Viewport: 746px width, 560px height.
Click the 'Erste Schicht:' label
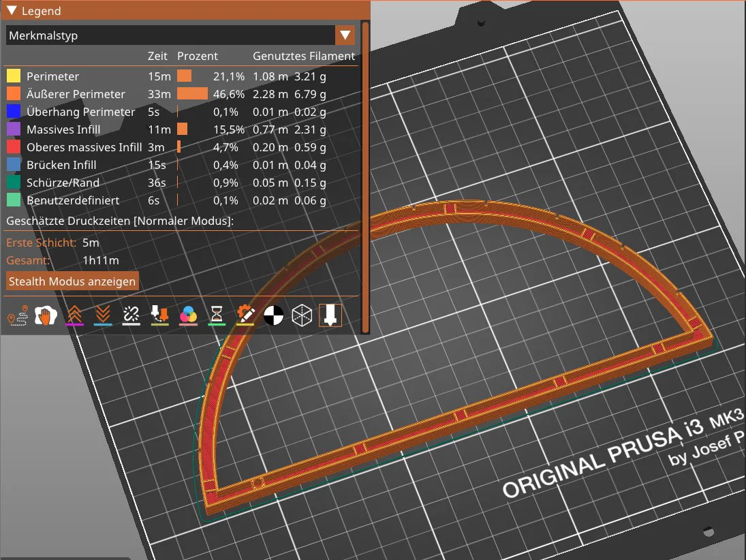pyautogui.click(x=42, y=243)
